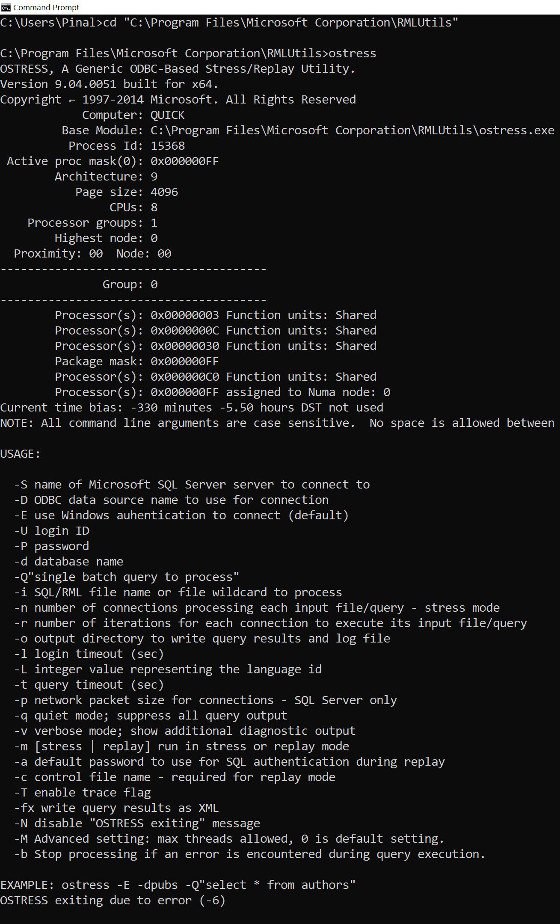560x924 pixels.
Task: Click the 'Architecture: 9' line
Action: 106,177
